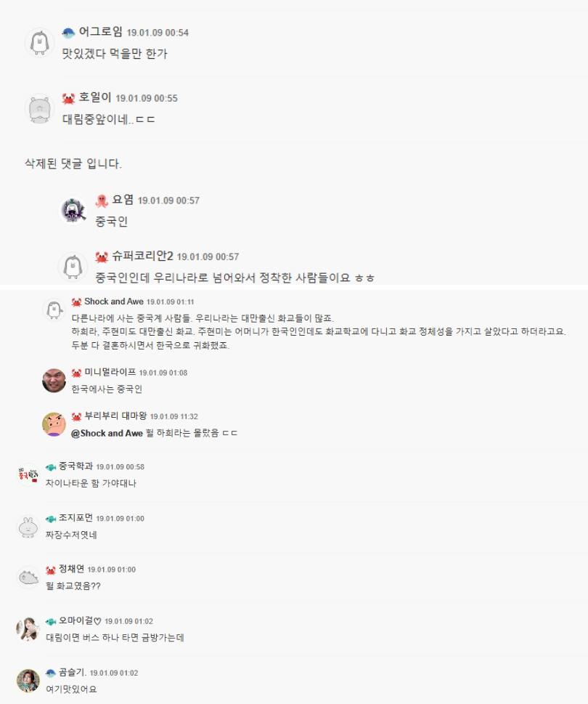Click the whale badge icon beside 곰슬기.
588x704 pixels.
pos(51,673)
